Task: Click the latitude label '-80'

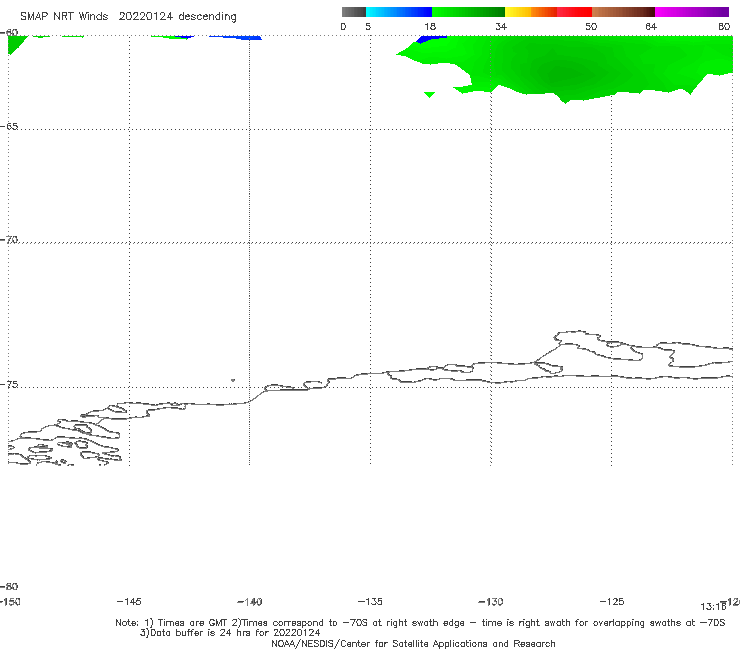Action: pyautogui.click(x=9, y=587)
